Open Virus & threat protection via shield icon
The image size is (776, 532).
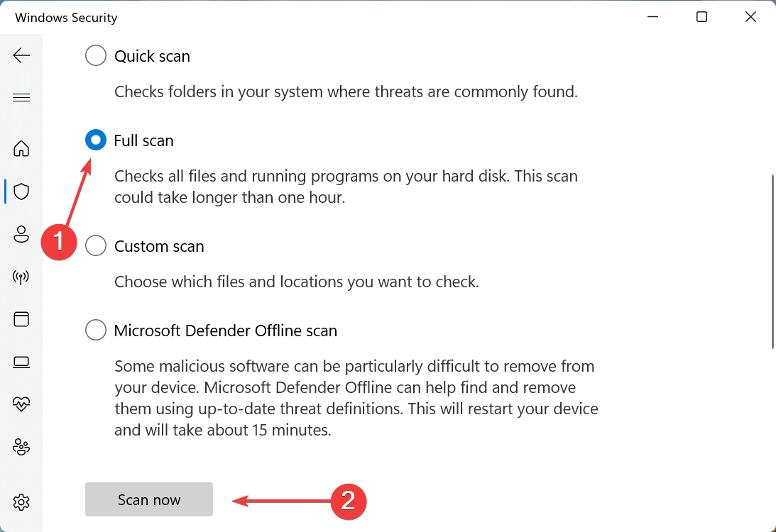coord(21,192)
